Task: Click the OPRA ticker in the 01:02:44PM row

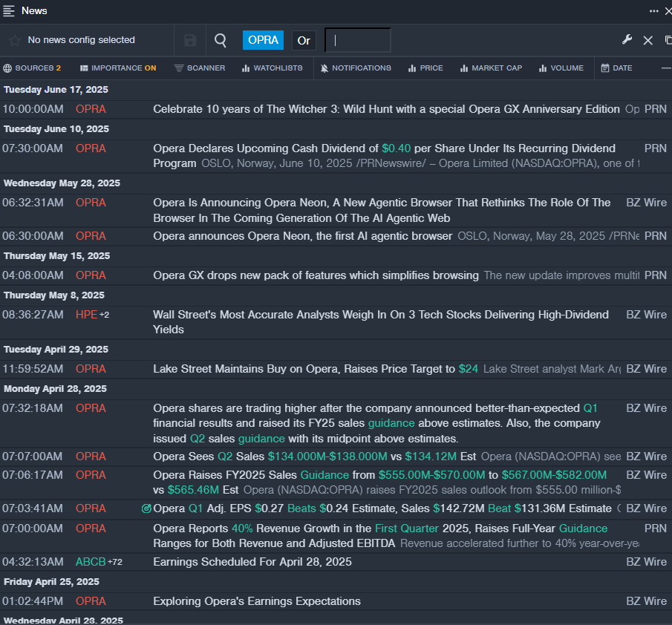Action: (91, 601)
